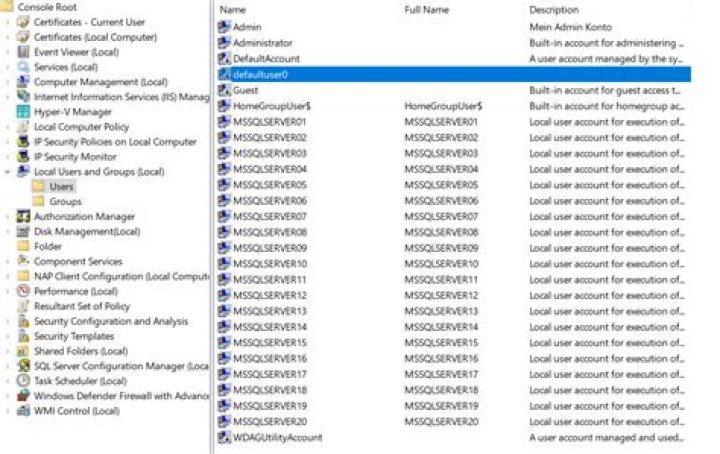The width and height of the screenshot is (720, 454).
Task: Open SQL Server Configuration Manager icon
Action: pyautogui.click(x=23, y=366)
